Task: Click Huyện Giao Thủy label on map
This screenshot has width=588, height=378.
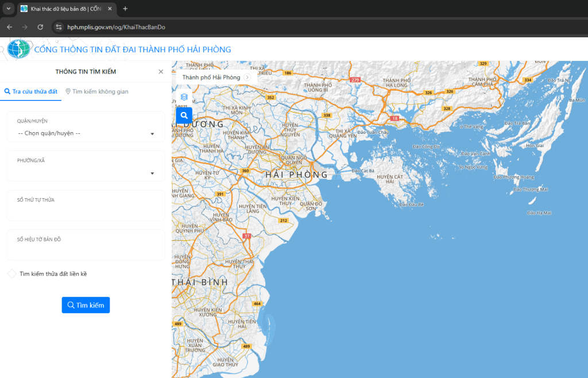Action: (225, 362)
